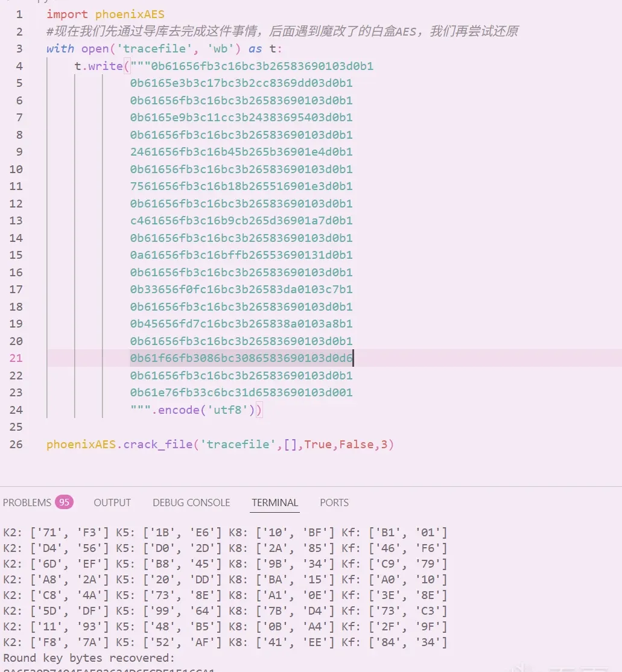This screenshot has width=622, height=672.
Task: Click terminal row starting K2: ['11', '93']
Action: pos(225,627)
